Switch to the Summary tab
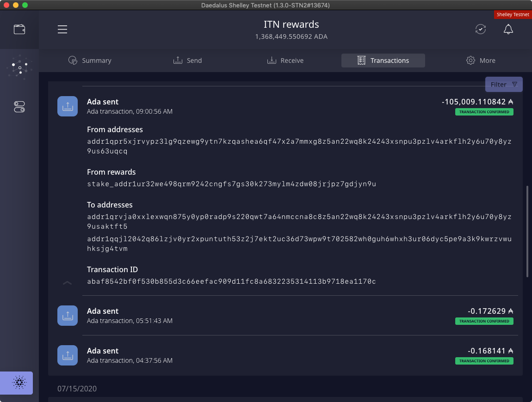532x402 pixels. [x=90, y=61]
